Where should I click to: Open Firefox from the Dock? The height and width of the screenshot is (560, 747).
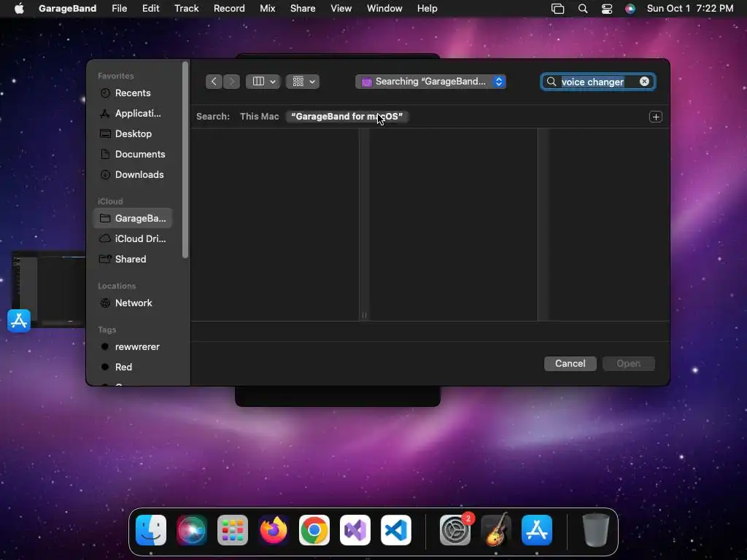(x=274, y=530)
